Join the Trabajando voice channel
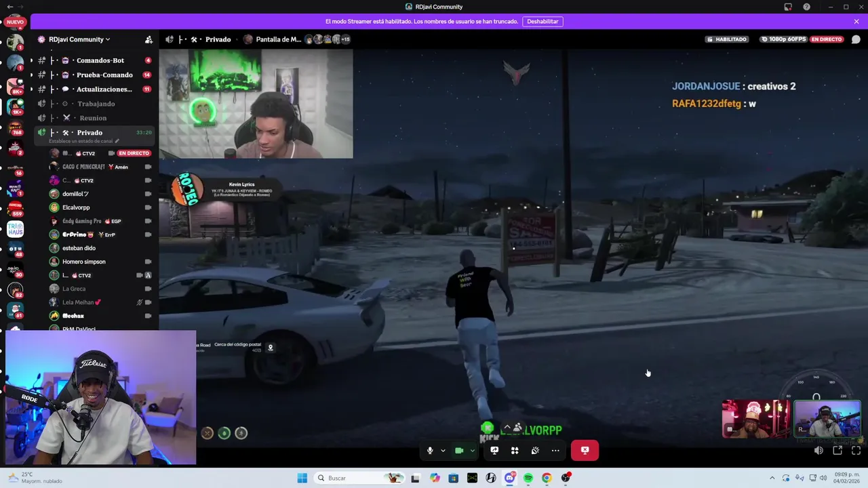Image resolution: width=868 pixels, height=488 pixels. [x=95, y=104]
